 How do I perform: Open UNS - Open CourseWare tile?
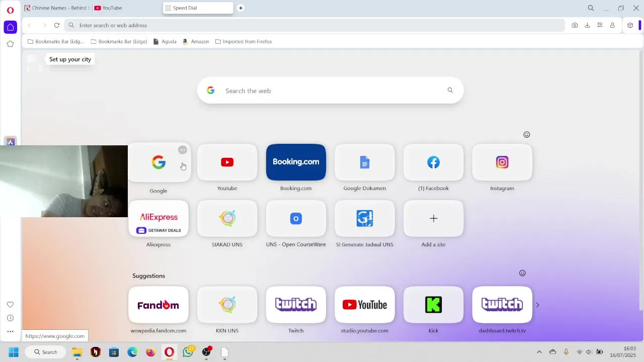point(296,218)
